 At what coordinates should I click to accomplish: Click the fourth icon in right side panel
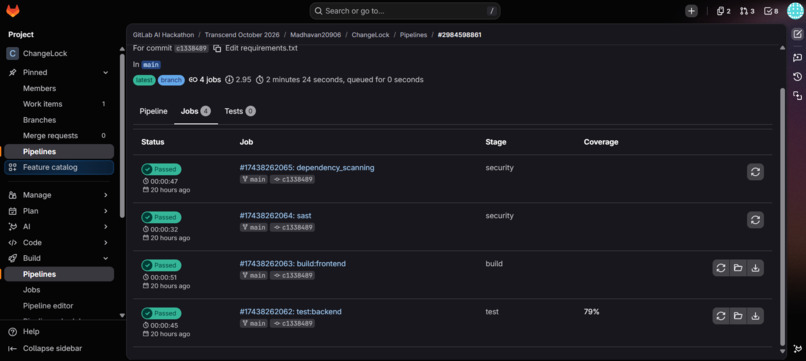(x=797, y=96)
